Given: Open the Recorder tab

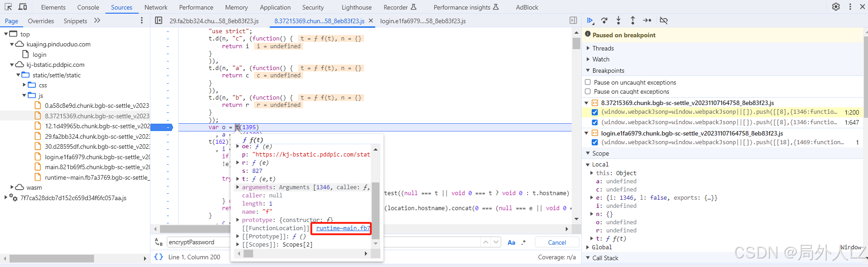Looking at the screenshot, I should [x=400, y=7].
